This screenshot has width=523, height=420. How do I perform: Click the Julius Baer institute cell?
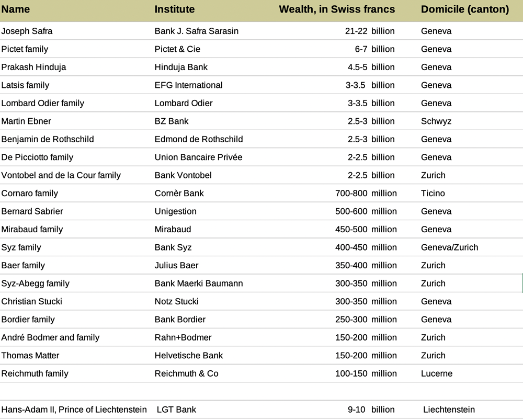(176, 265)
